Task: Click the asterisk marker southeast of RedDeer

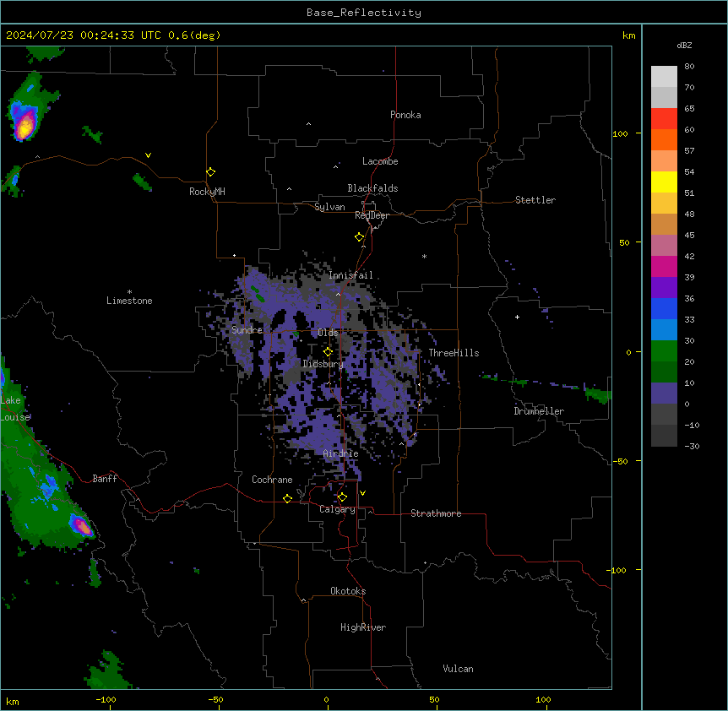Action: coord(424,256)
